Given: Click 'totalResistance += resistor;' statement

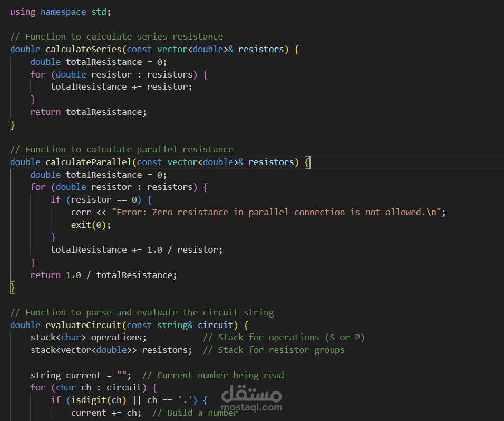Looking at the screenshot, I should click(121, 87).
